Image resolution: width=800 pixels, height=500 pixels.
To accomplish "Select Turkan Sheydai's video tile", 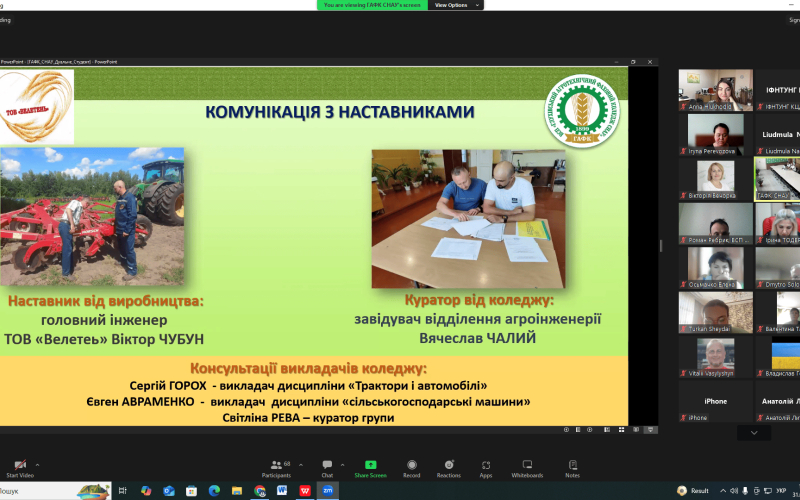I will click(715, 312).
